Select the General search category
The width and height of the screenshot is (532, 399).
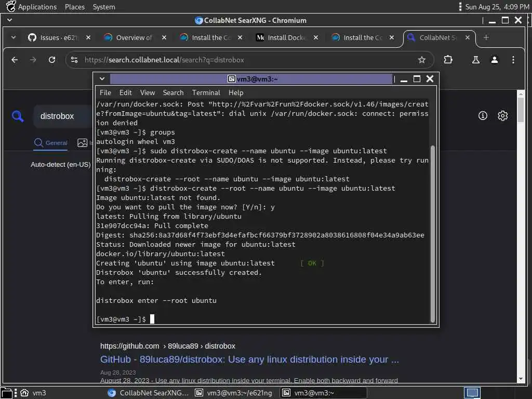[x=50, y=143]
